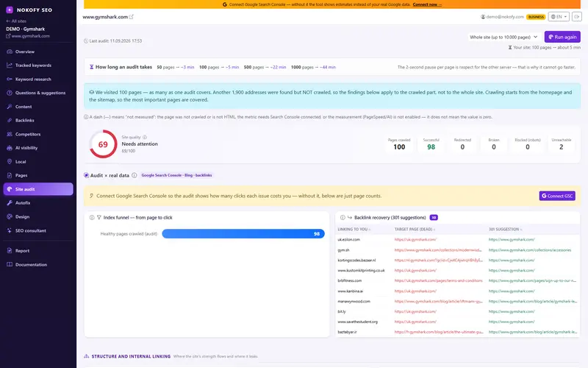The image size is (588, 368).
Task: Click the Questions & suggestions sidebar icon
Action: point(10,93)
